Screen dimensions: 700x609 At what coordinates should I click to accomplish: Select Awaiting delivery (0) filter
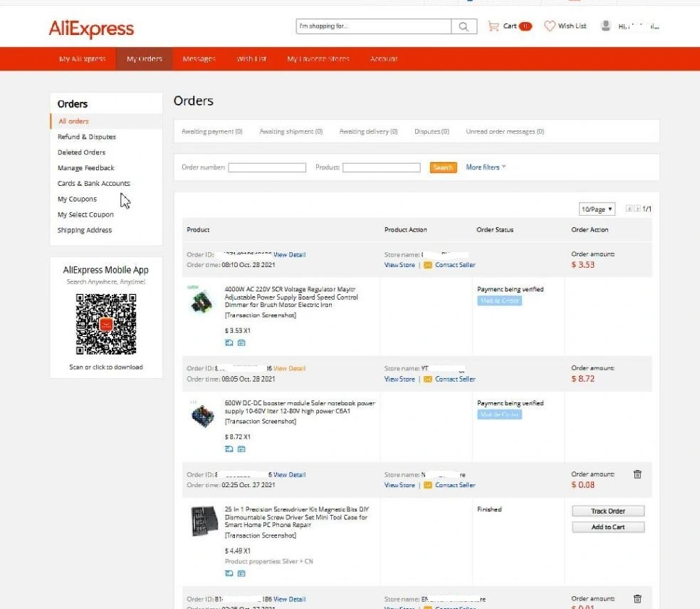(x=368, y=132)
